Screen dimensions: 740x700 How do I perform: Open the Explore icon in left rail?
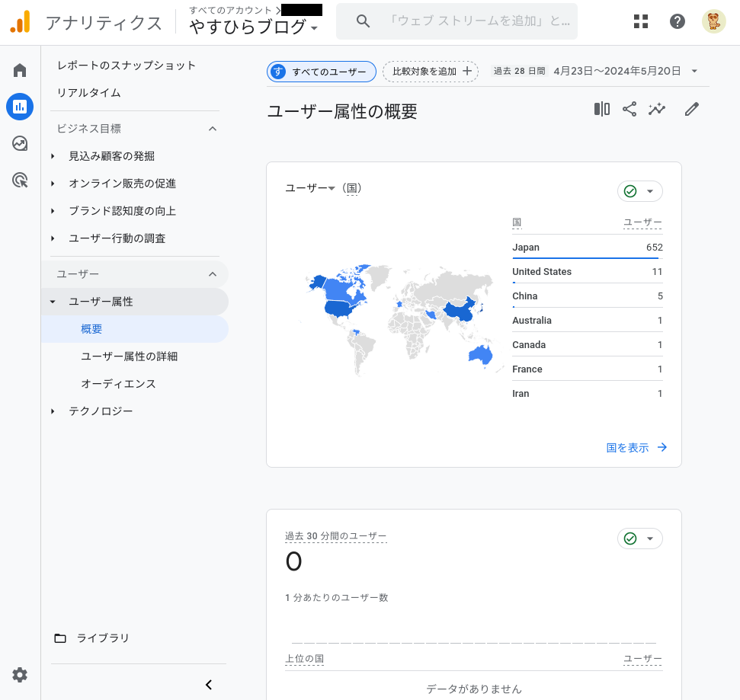[20, 143]
